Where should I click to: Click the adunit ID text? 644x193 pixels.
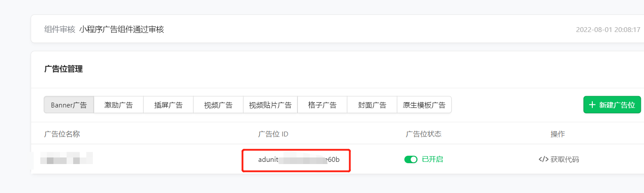tap(298, 160)
